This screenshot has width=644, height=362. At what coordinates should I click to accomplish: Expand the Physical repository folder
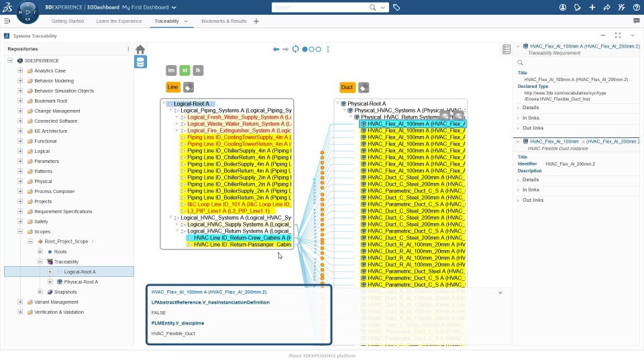coord(20,181)
